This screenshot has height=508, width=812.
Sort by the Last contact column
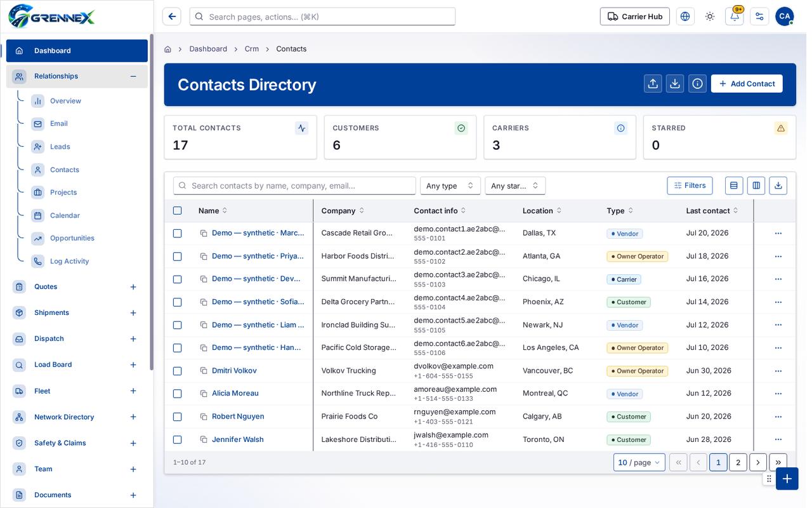coord(712,211)
